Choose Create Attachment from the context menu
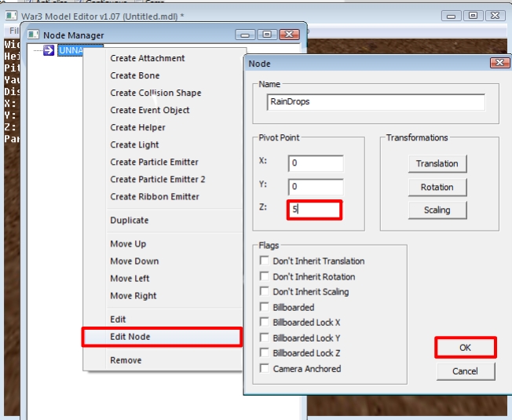The image size is (512, 420). pyautogui.click(x=148, y=58)
